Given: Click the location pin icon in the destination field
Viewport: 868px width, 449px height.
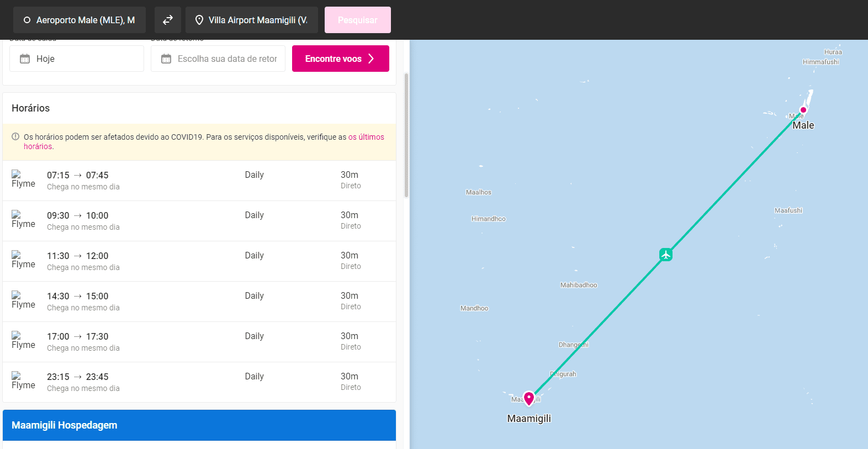Looking at the screenshot, I should [x=199, y=20].
